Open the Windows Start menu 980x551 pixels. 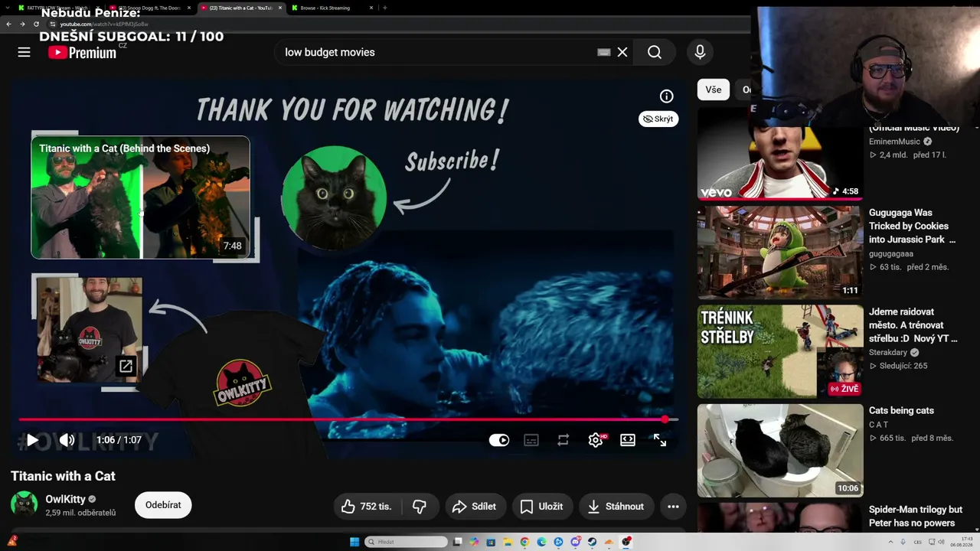[x=354, y=542]
